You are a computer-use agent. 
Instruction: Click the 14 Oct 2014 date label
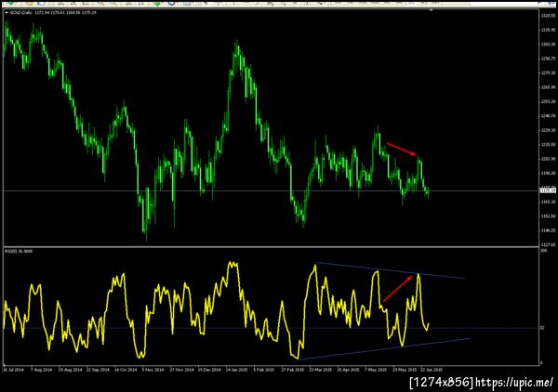coord(126,370)
